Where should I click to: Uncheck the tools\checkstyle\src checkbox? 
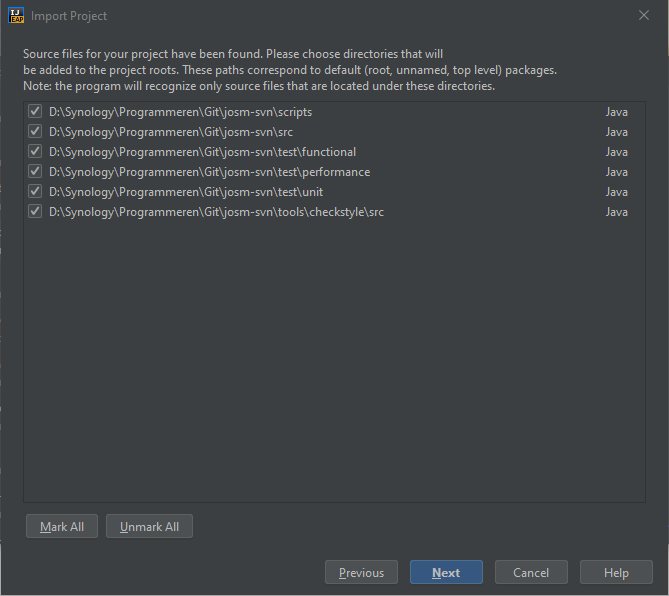point(35,212)
